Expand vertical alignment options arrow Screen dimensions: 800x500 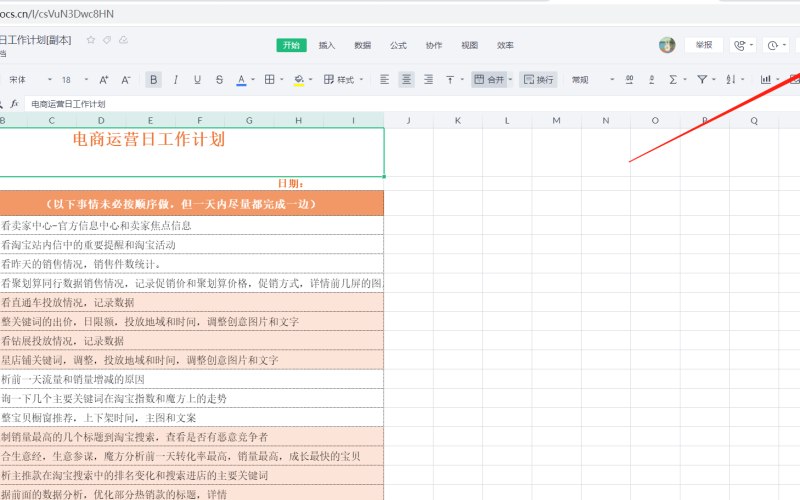tap(462, 80)
